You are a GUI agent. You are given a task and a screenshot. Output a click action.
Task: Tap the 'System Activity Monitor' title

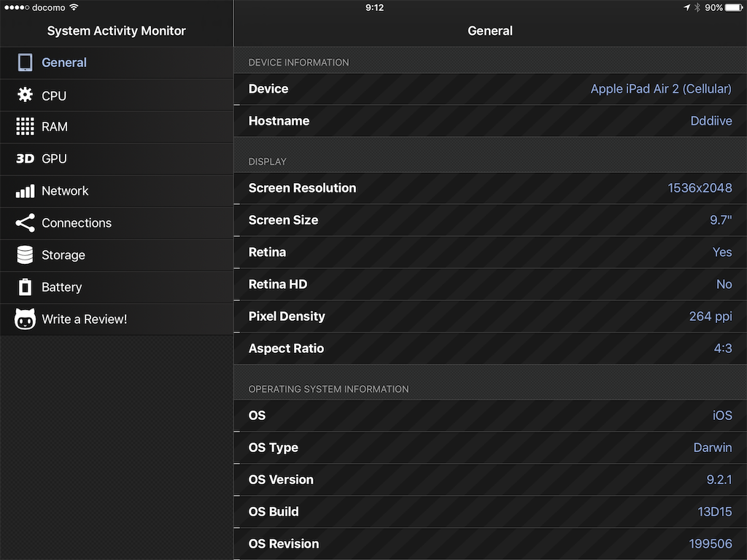[x=116, y=31]
